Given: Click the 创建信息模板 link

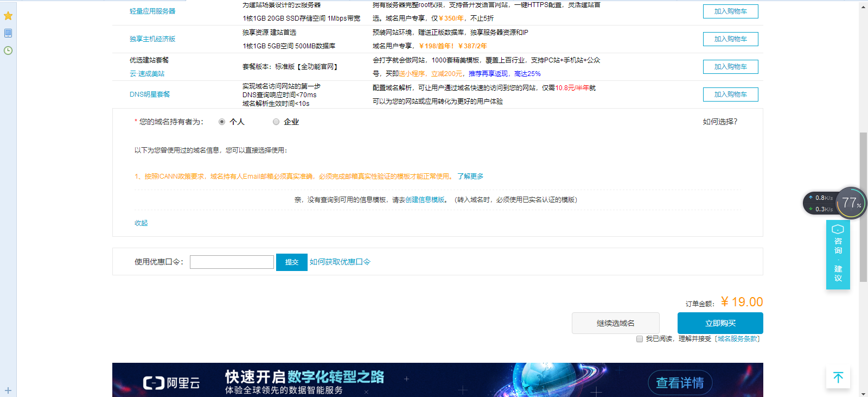Looking at the screenshot, I should (x=425, y=200).
